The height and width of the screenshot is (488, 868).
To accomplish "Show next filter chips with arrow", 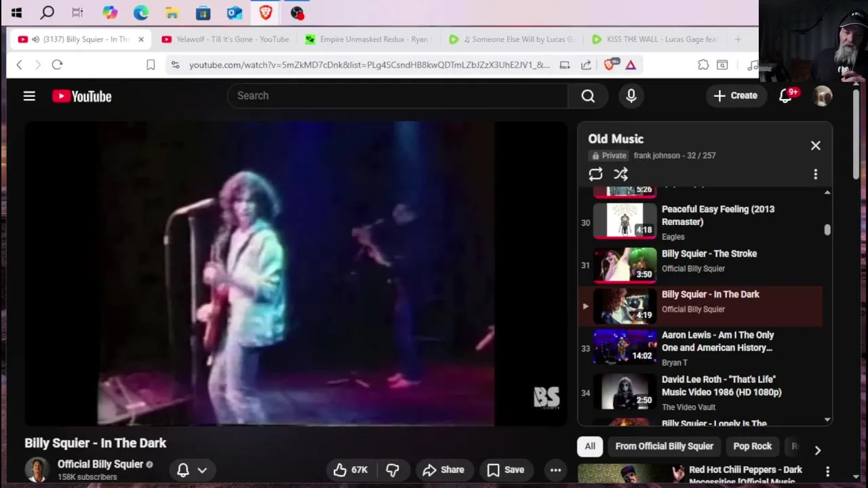I will click(817, 450).
